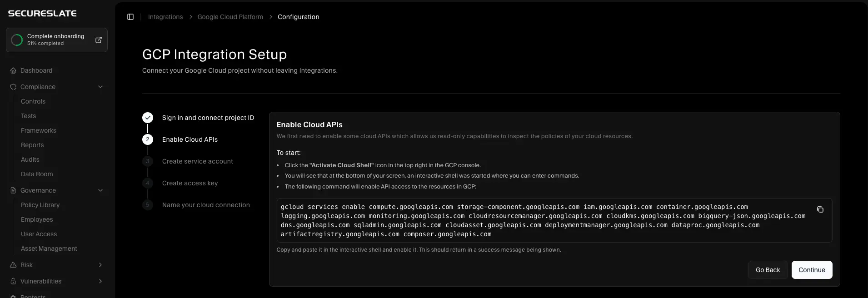Copy the gcloud command to clipboard
The image size is (868, 298).
[x=820, y=209]
